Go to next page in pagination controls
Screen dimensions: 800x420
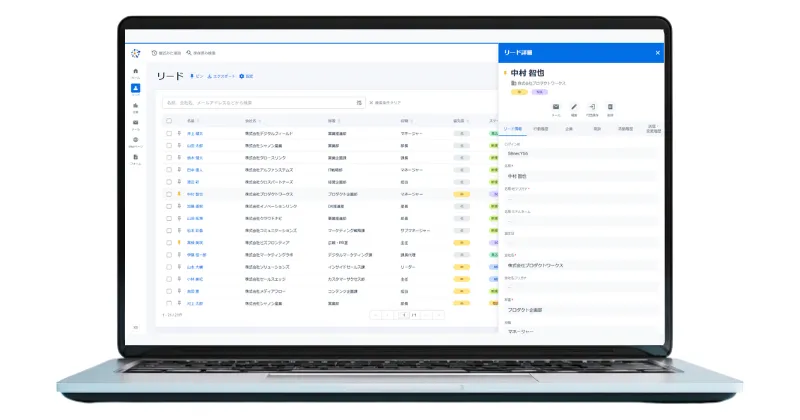click(x=426, y=314)
